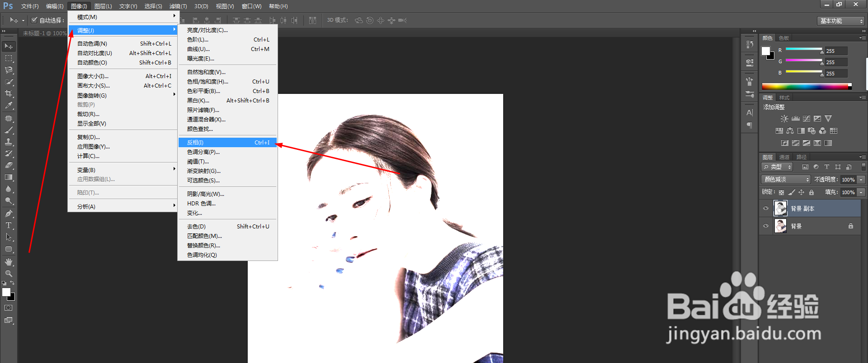Image resolution: width=868 pixels, height=363 pixels.
Task: Select the Clone Stamp tool
Action: [x=9, y=142]
